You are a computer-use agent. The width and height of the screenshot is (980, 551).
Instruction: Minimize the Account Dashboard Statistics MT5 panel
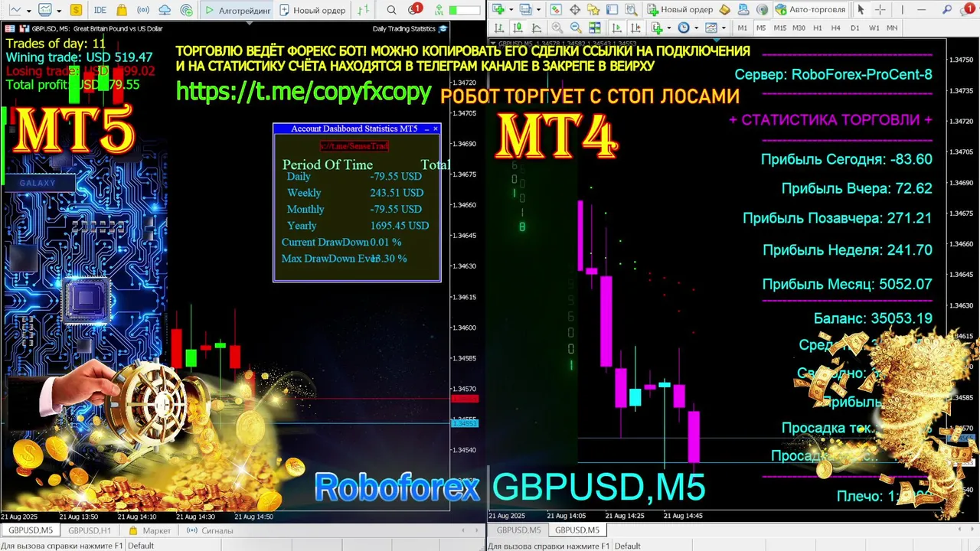pos(426,129)
